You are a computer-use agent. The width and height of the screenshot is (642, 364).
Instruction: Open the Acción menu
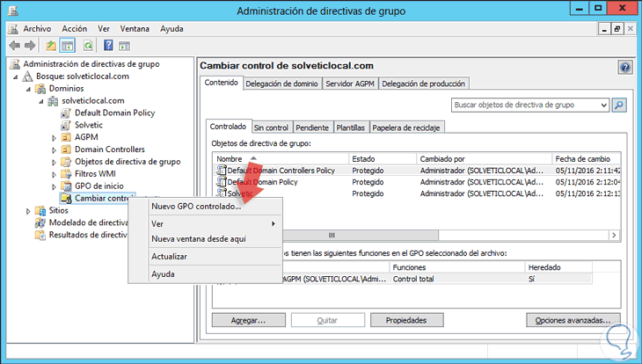(x=75, y=29)
